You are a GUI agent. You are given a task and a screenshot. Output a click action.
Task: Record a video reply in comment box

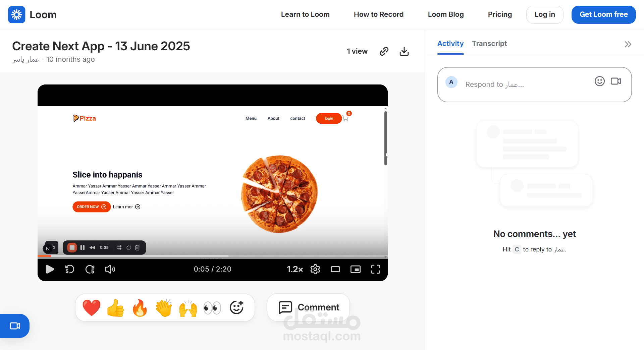(616, 81)
